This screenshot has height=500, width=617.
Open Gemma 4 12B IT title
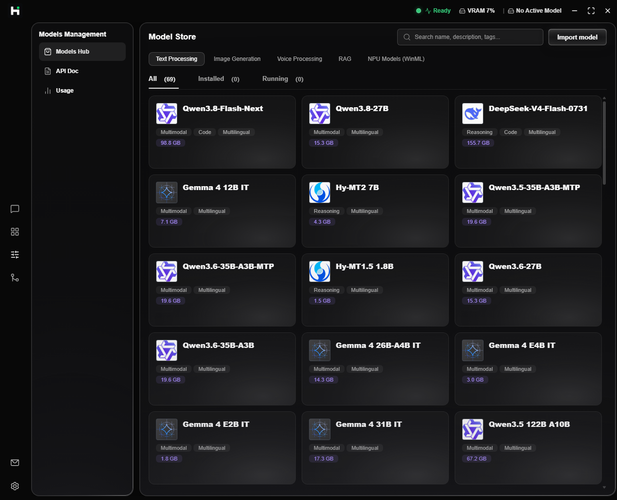coord(216,188)
